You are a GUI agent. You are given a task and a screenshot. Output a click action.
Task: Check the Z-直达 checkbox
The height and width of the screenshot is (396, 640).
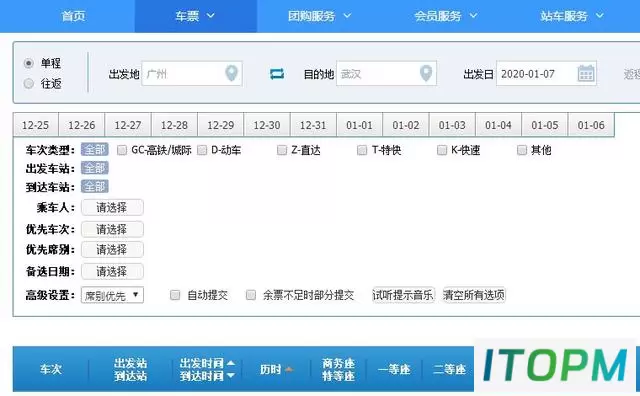point(282,150)
